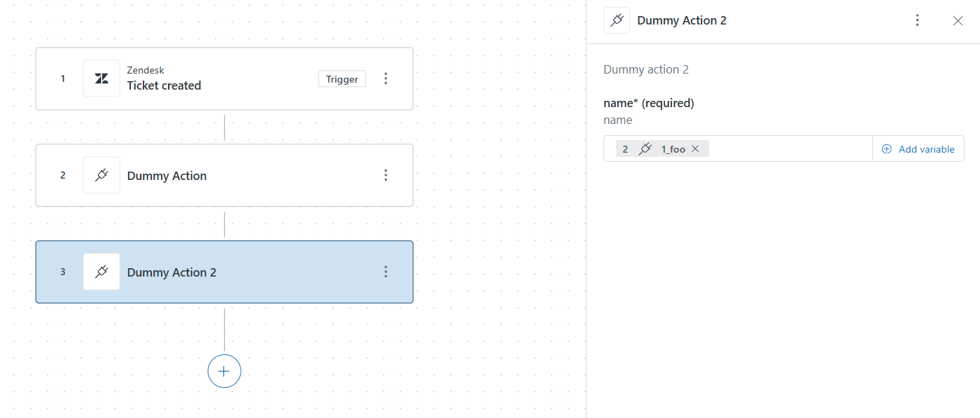
Task: Open the options menu for Ticket created step
Action: tap(385, 78)
